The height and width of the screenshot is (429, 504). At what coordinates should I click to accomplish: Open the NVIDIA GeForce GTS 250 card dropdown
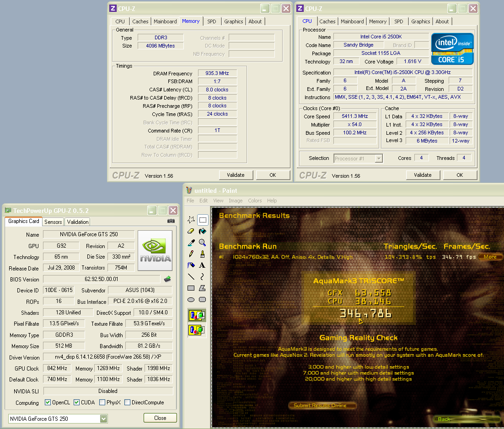click(x=103, y=419)
